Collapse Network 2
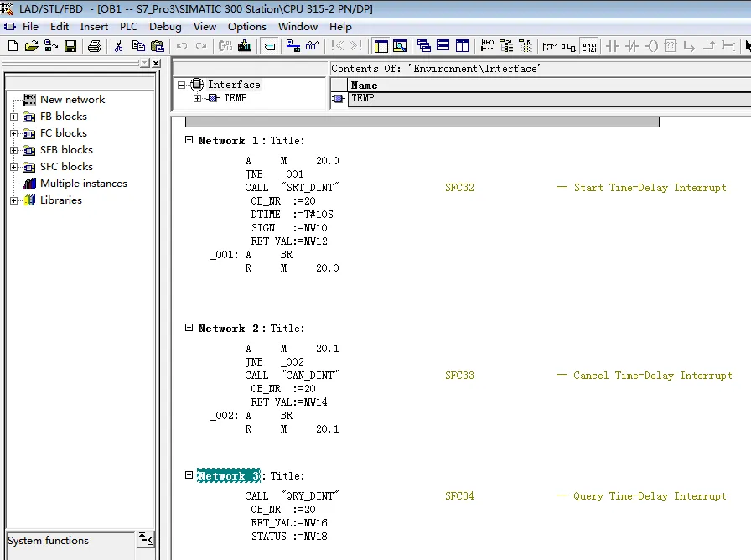The width and height of the screenshot is (751, 560). pyautogui.click(x=189, y=328)
